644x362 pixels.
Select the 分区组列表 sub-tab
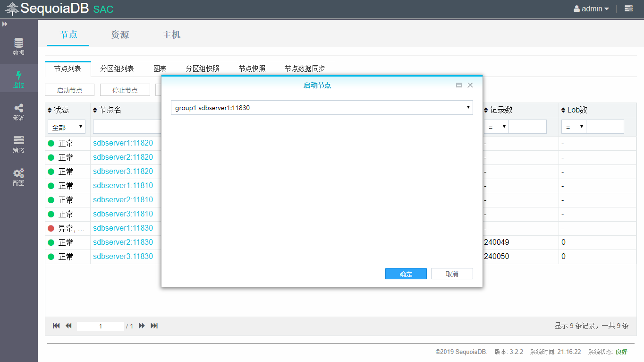pos(117,69)
